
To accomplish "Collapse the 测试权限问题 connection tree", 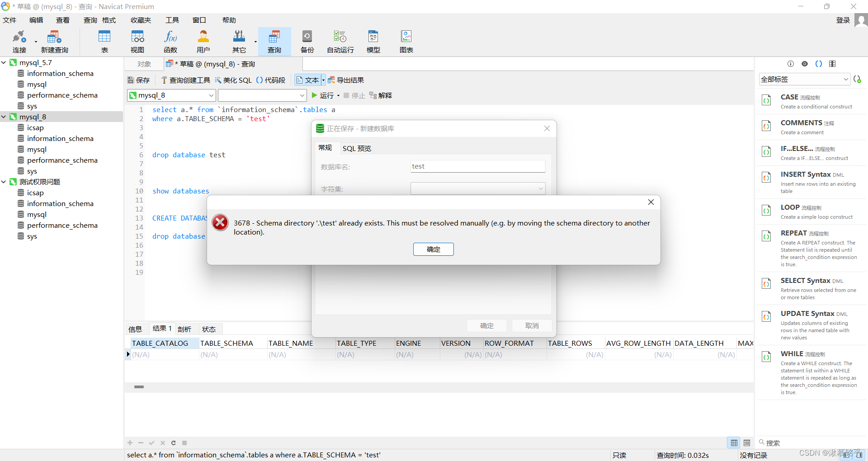I will pyautogui.click(x=4, y=182).
